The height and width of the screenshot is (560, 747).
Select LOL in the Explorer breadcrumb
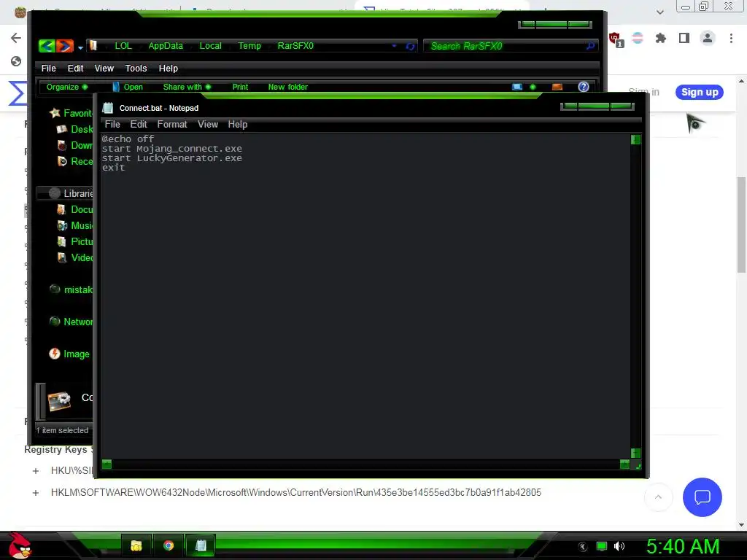click(123, 46)
